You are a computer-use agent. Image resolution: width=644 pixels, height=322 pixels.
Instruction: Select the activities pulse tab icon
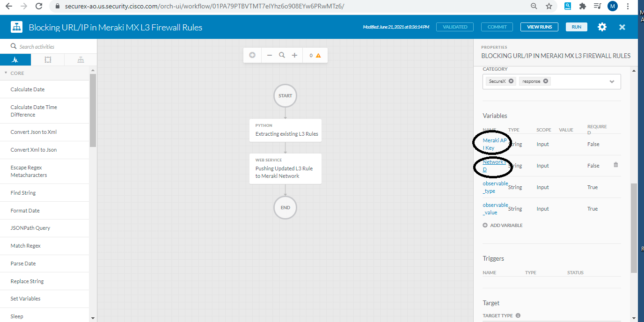point(15,60)
